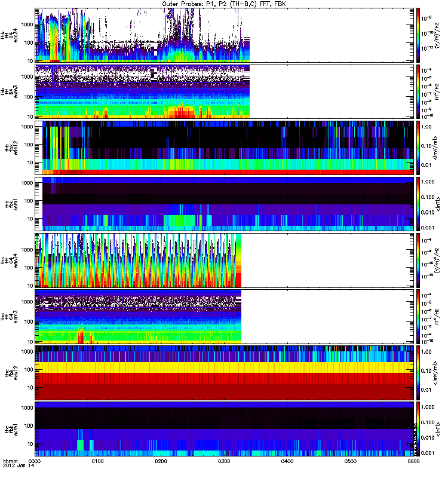
Task: Click the 0300 time axis label
Action: [225, 462]
